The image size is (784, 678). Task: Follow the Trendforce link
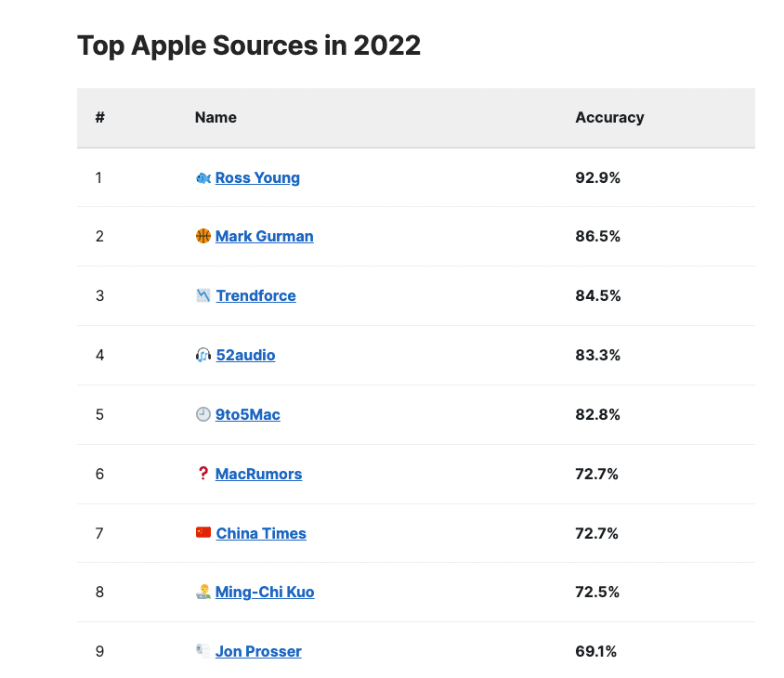pyautogui.click(x=255, y=295)
